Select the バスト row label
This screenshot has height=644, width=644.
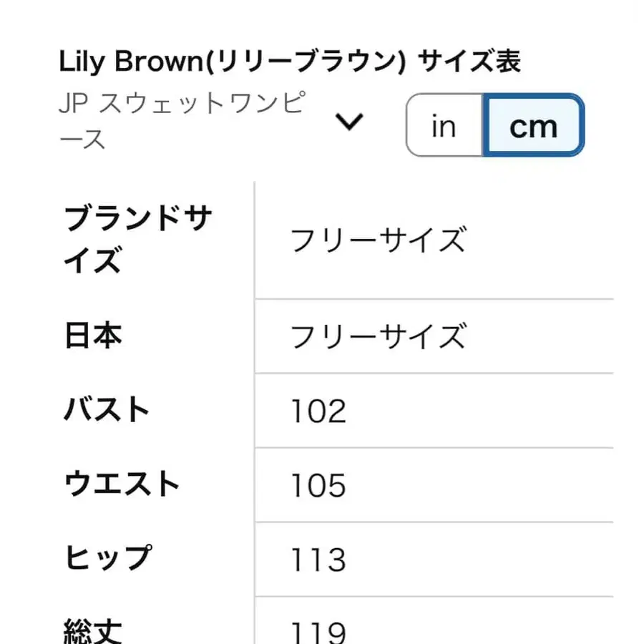tap(107, 410)
